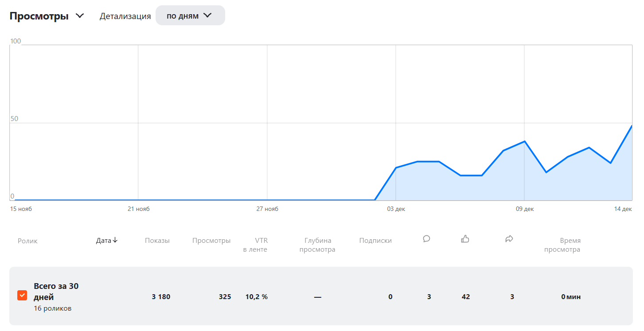
Task: Click the chevron beside Просмотры heading
Action: (80, 16)
